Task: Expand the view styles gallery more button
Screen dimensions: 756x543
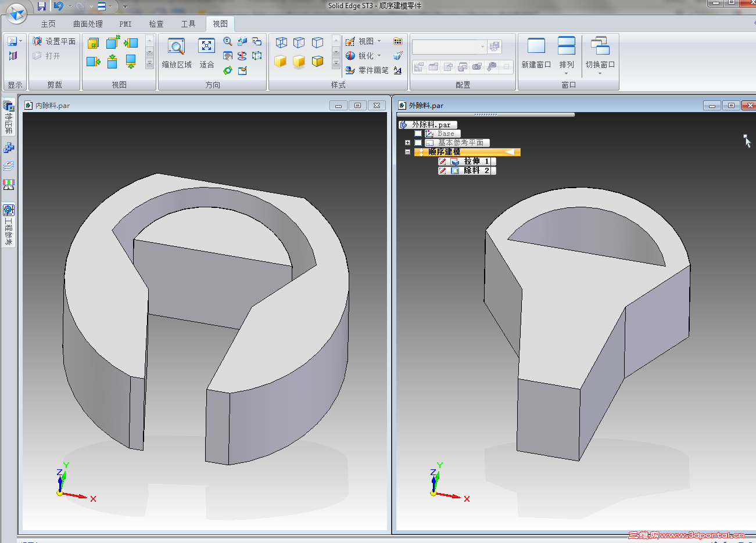Action: (336, 63)
